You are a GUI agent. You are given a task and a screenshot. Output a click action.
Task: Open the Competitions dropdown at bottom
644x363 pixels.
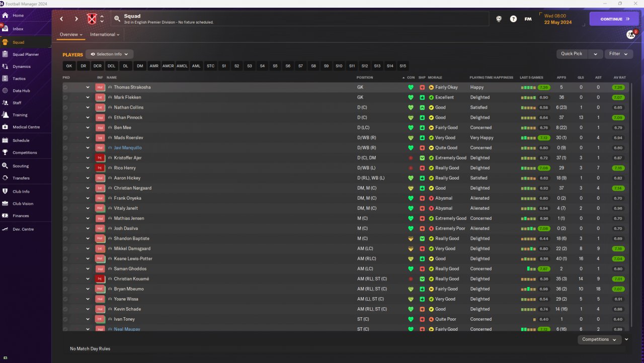point(600,339)
